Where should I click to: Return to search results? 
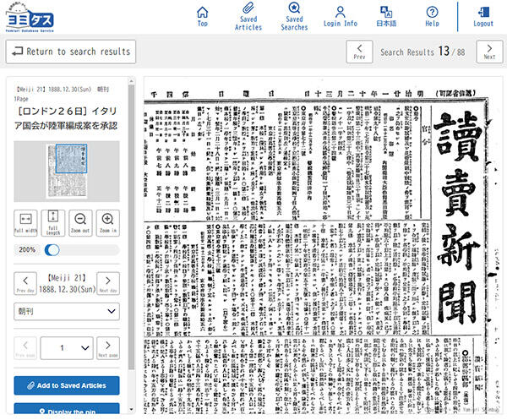[x=71, y=52]
